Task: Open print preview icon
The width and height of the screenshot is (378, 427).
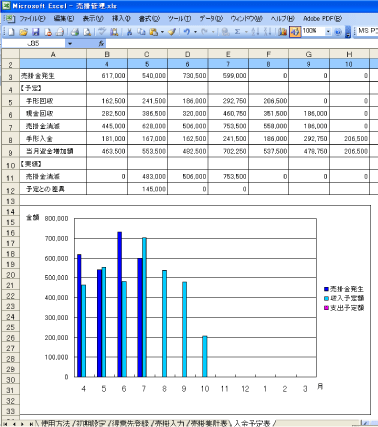Action: (x=87, y=32)
